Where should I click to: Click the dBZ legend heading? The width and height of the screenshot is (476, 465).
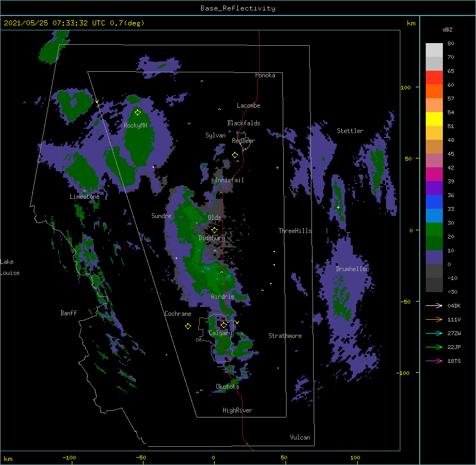pos(447,30)
